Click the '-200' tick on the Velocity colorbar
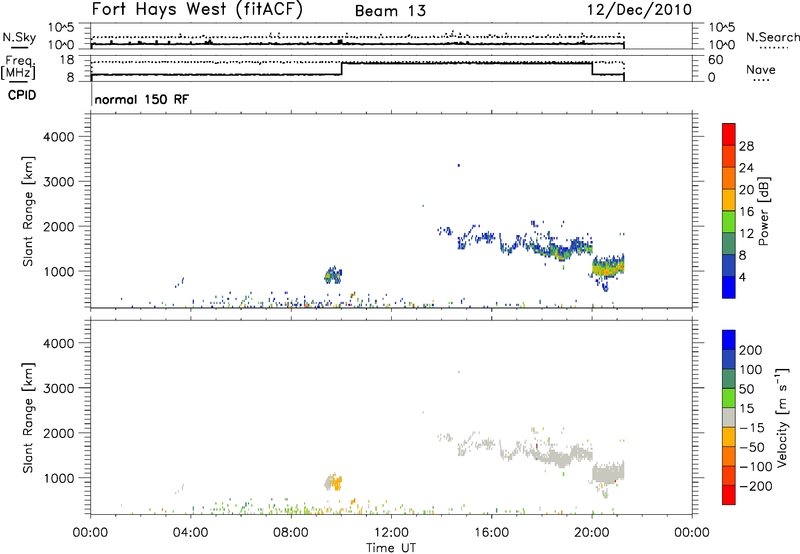Image resolution: width=800 pixels, height=554 pixels. click(755, 486)
